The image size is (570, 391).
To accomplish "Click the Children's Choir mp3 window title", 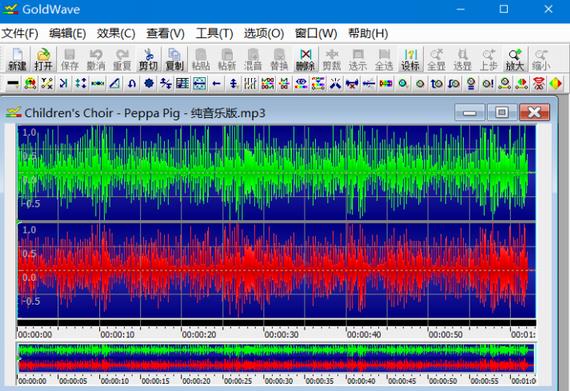I will (145, 113).
